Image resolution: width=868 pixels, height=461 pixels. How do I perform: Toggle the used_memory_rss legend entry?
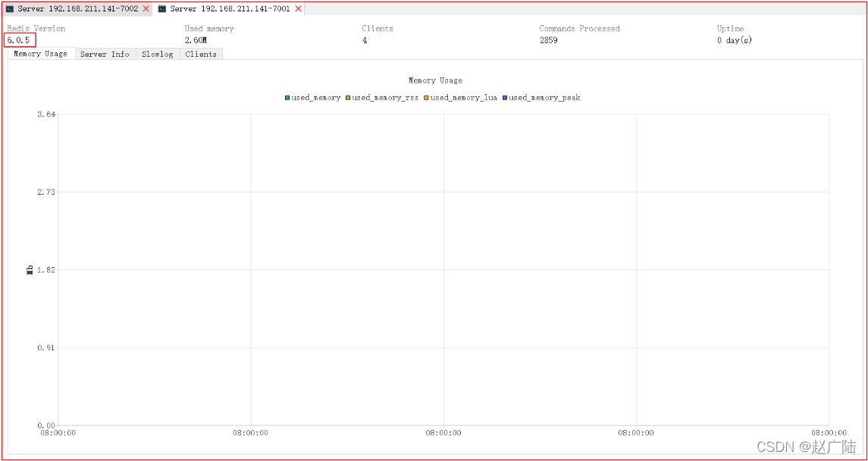tap(381, 97)
